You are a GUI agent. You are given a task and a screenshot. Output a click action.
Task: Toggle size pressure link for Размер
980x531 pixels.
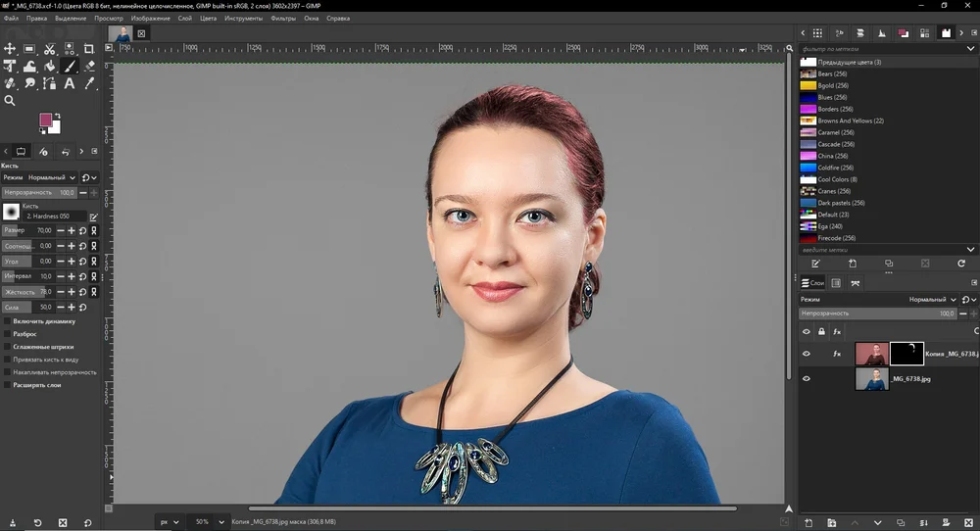[94, 230]
